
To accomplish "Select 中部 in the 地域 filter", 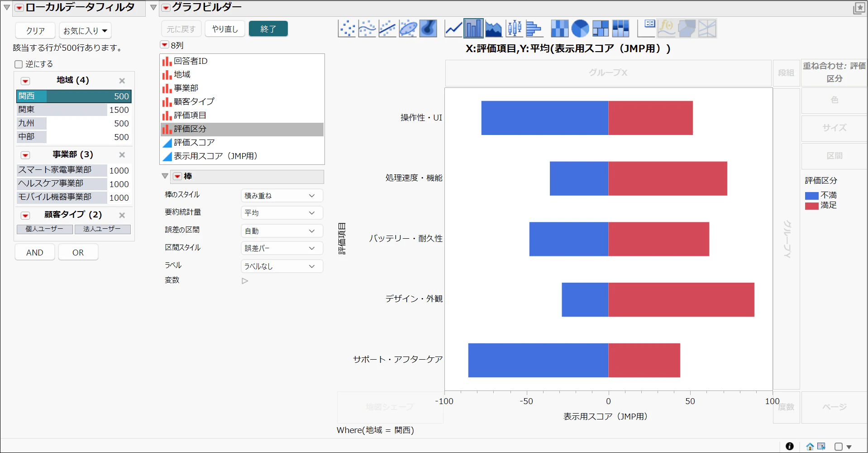I will 74,137.
